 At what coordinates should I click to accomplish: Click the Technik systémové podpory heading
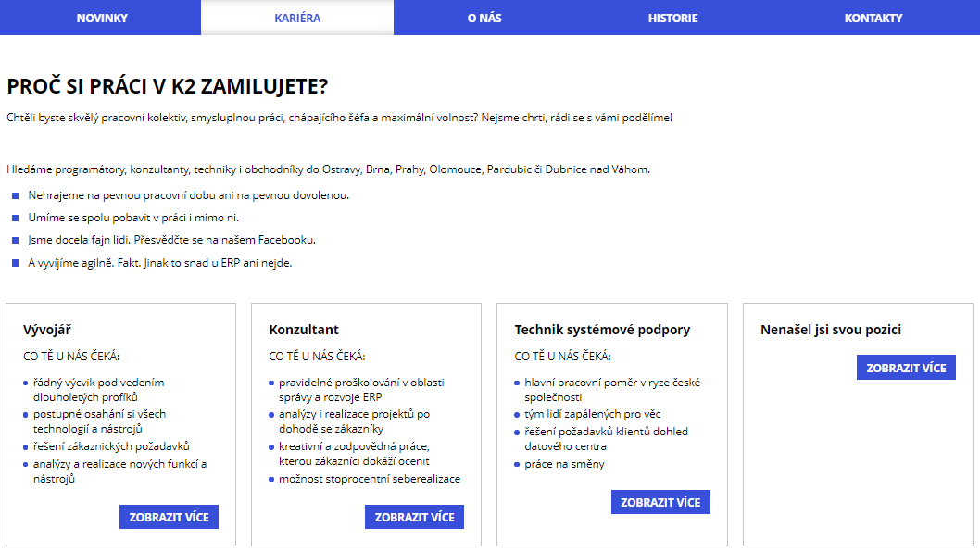tap(602, 330)
